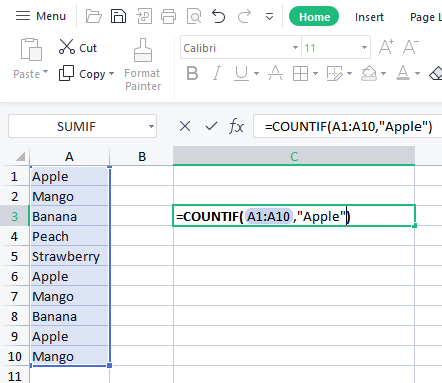Click cell A10 containing Mango
The height and width of the screenshot is (383, 442).
point(69,356)
